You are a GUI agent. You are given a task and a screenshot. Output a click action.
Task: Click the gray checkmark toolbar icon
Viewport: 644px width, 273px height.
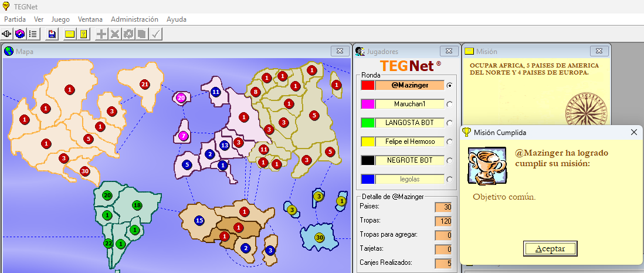[155, 34]
